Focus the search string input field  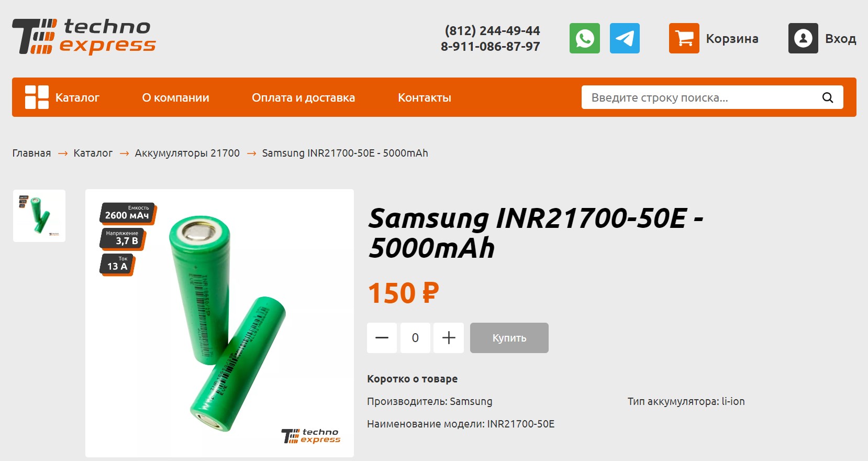coord(702,97)
